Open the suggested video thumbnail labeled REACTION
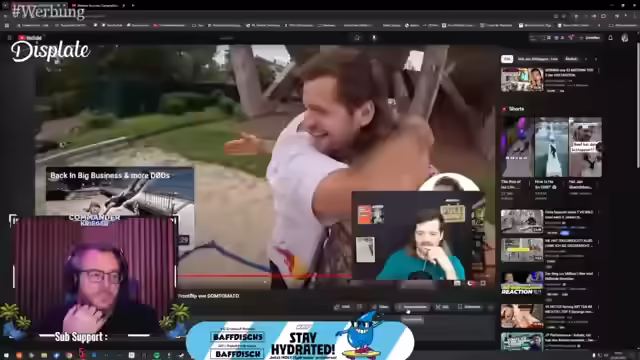The height and width of the screenshot is (360, 640). (x=522, y=283)
